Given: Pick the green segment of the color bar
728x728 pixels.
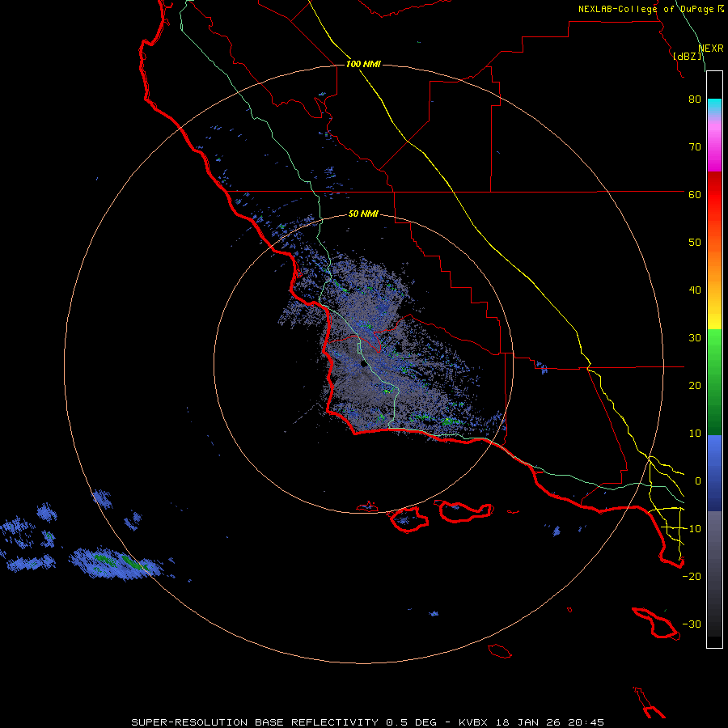Looking at the screenshot, I should pos(714,382).
